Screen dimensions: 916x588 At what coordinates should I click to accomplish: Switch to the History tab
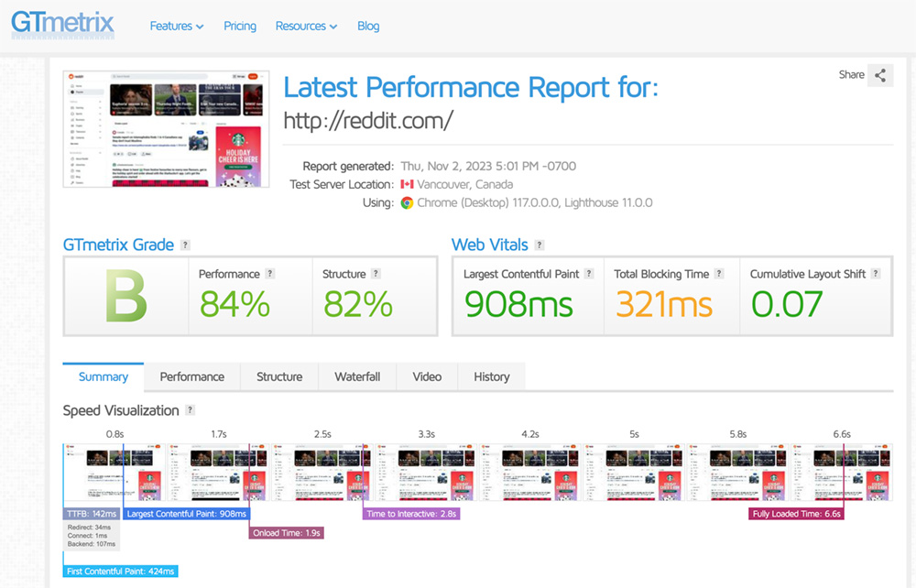pos(491,376)
